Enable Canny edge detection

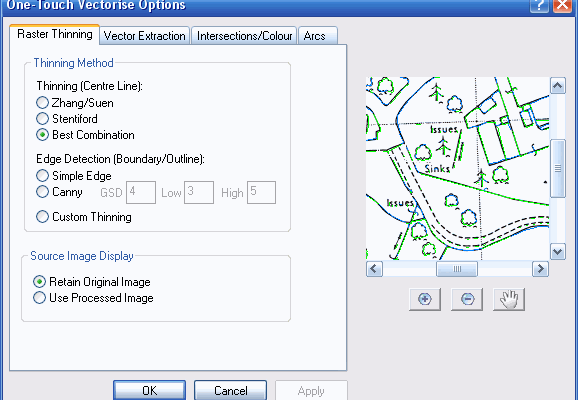59,192
